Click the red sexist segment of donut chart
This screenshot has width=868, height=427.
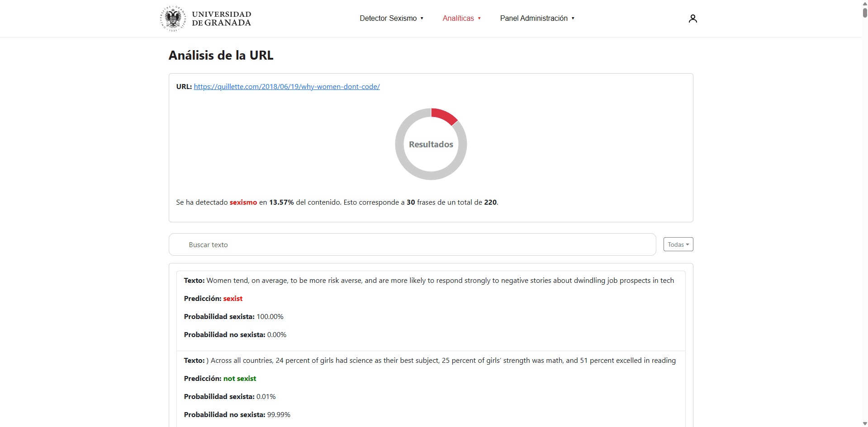click(445, 115)
